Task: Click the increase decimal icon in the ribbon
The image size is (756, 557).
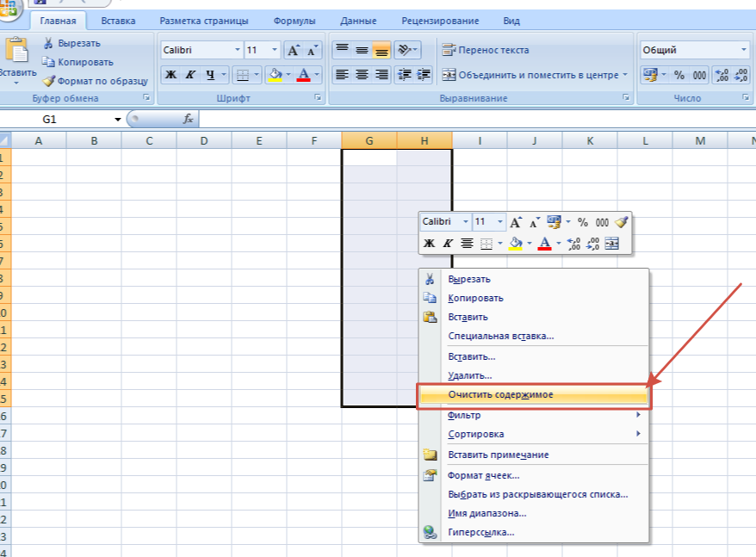Action: (x=722, y=76)
